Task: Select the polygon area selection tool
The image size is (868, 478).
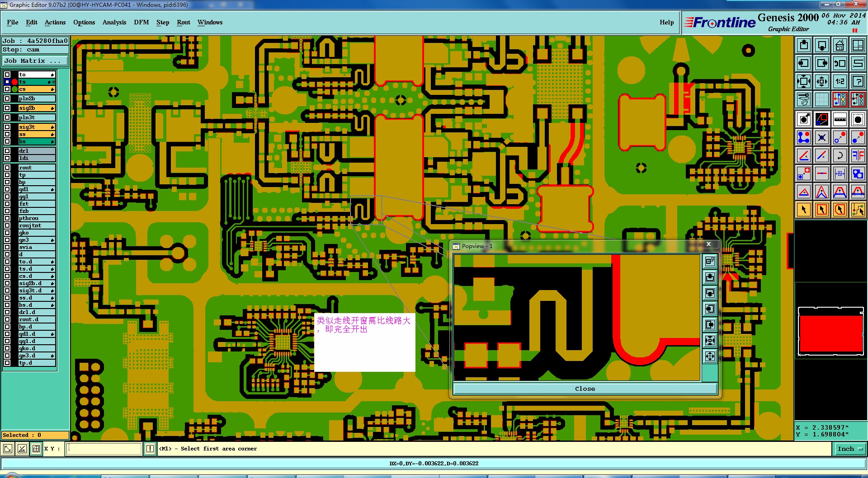Action: pyautogui.click(x=840, y=209)
